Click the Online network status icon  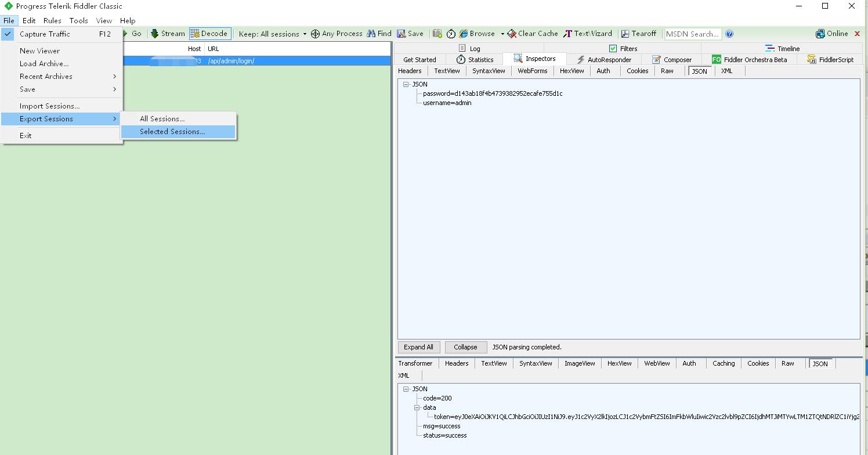click(820, 34)
